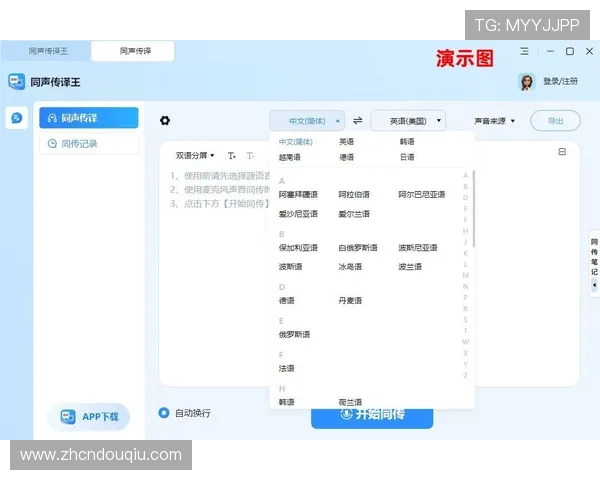Click the language list scrollbar
Viewport: 600px width, 480px height.
coord(474,209)
